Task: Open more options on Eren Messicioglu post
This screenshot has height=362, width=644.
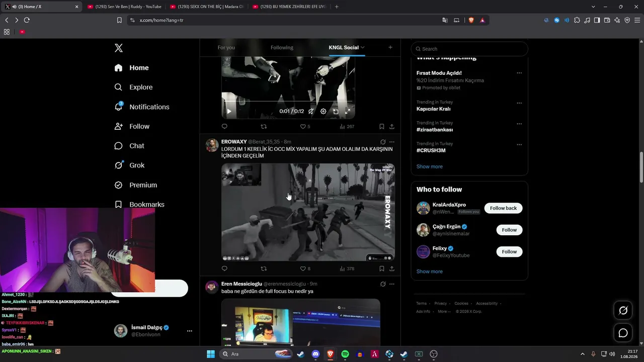Action: coord(392,284)
